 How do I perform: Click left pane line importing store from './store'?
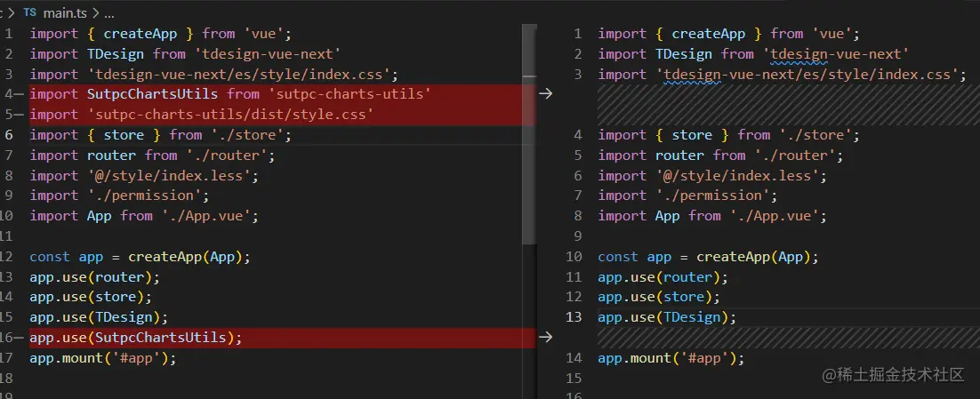tap(161, 135)
